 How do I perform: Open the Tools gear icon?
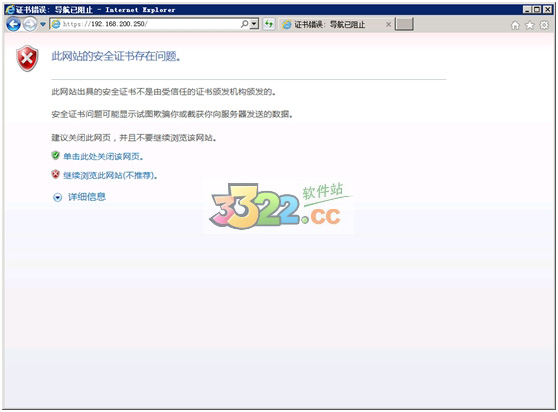544,25
